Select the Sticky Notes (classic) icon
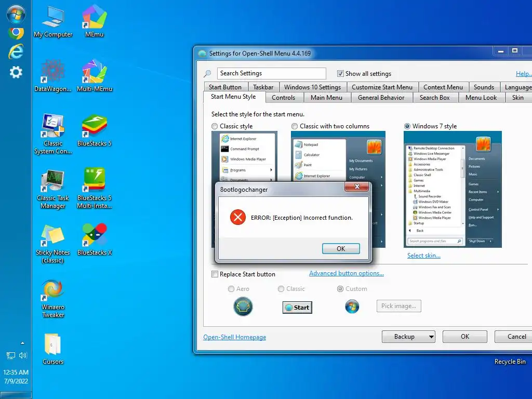 53,244
